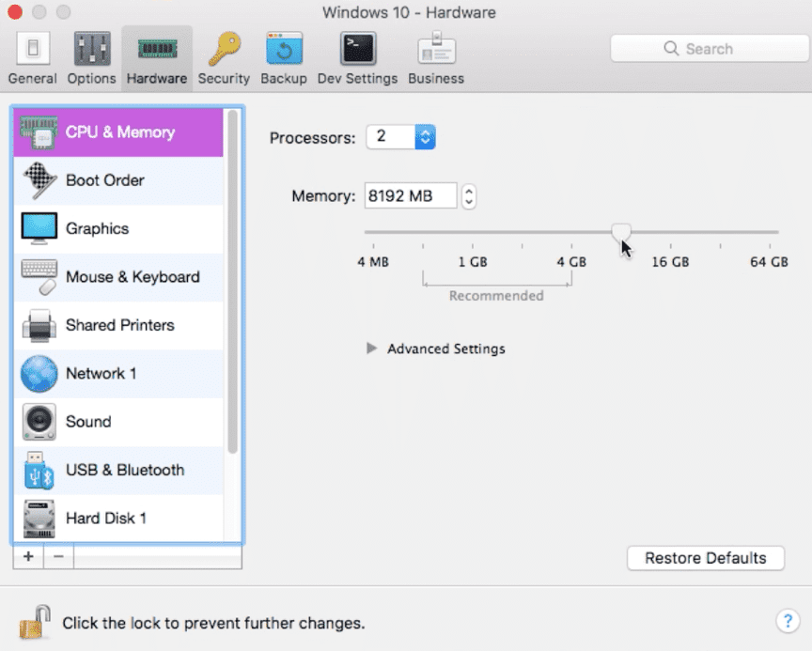Open Dev Settings terminal tab
The height and width of the screenshot is (651, 812).
coord(357,58)
